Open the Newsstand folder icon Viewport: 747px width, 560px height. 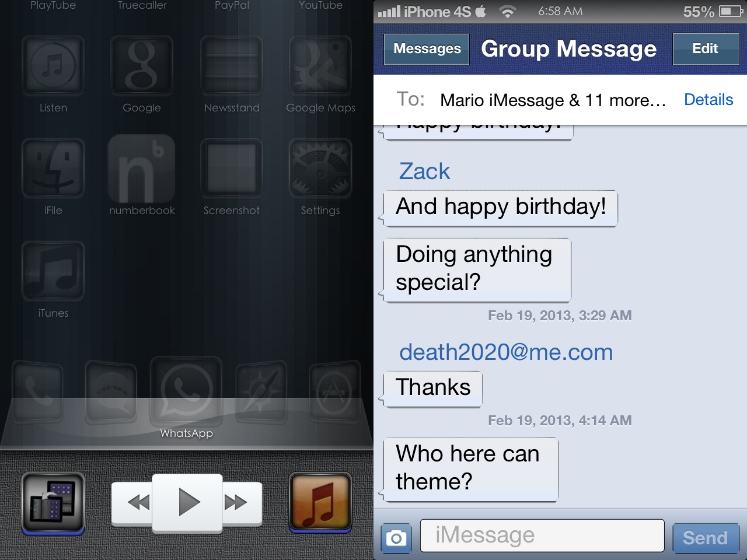coord(232,66)
